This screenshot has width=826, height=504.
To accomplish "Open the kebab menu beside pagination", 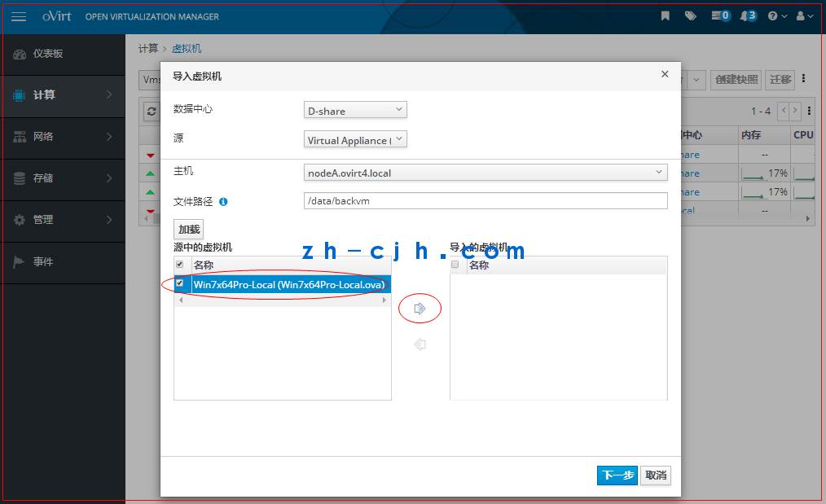I will tap(809, 111).
